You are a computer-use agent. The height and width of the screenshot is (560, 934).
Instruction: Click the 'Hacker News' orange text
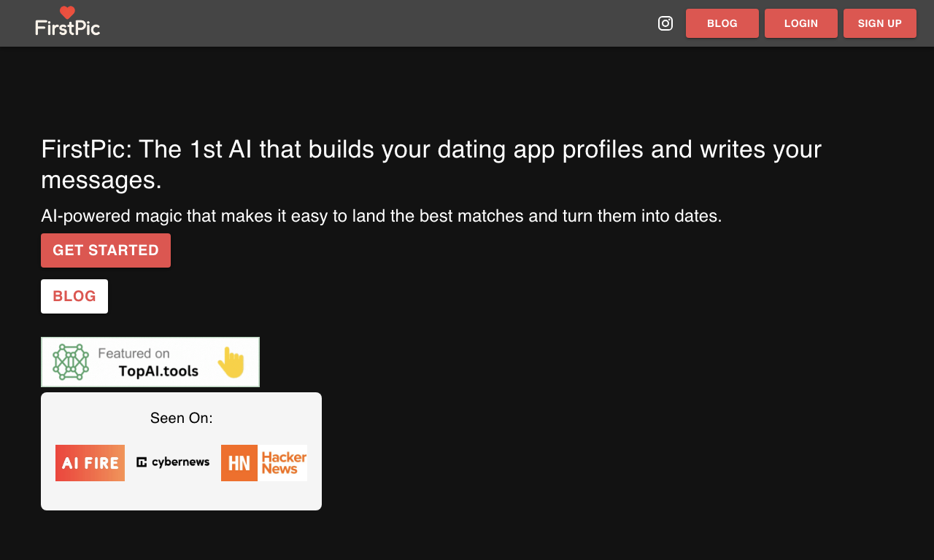pos(284,463)
